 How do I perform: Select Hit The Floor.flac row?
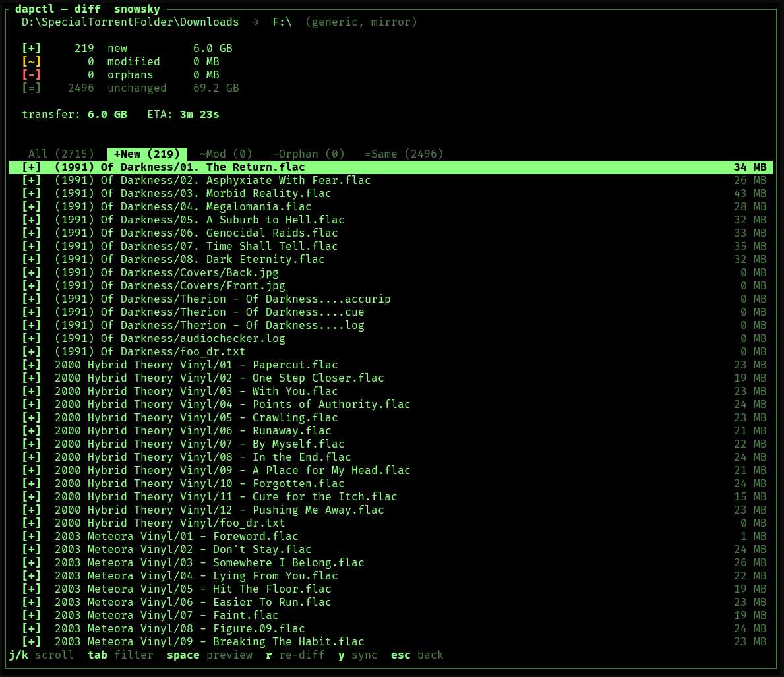(391, 589)
